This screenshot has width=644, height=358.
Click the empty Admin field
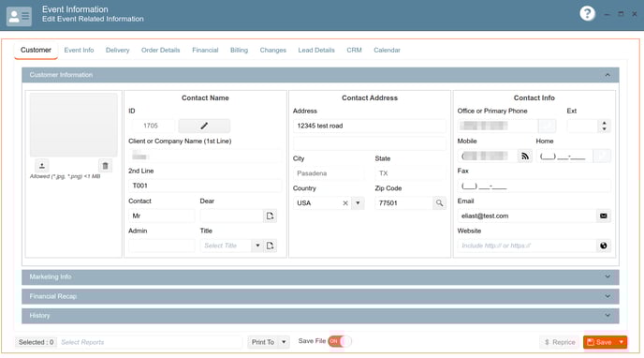pyautogui.click(x=161, y=246)
